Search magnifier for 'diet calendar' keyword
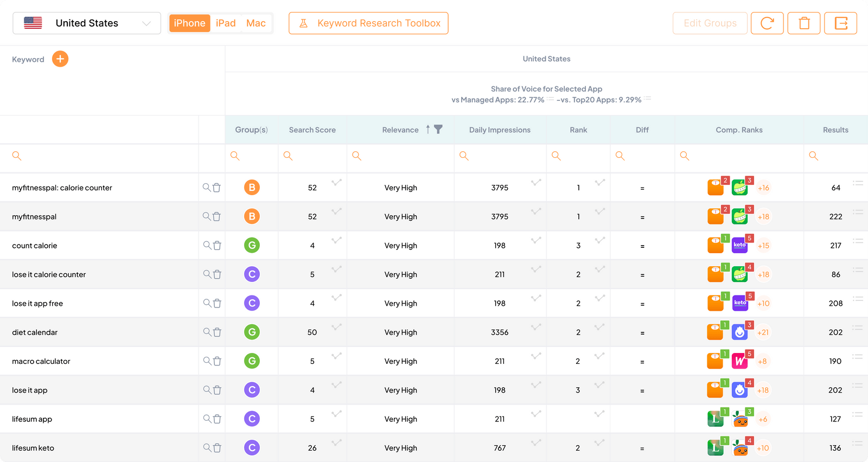Viewport: 868px width, 462px height. point(207,332)
